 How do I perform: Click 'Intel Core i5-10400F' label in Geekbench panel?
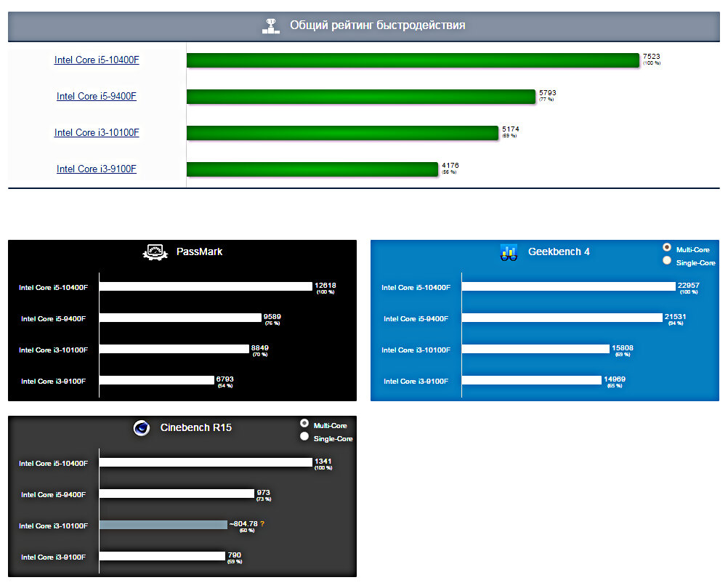pyautogui.click(x=416, y=288)
